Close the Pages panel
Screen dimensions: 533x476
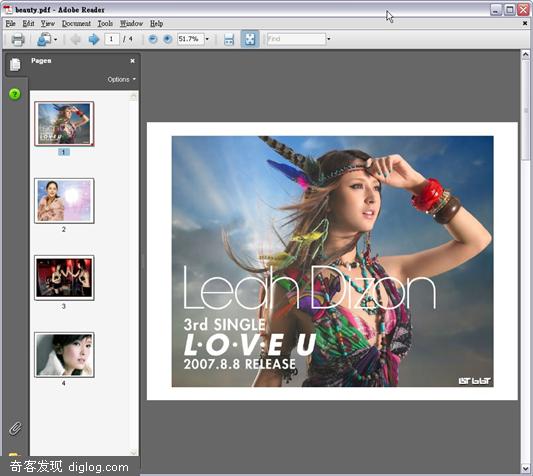[x=133, y=61]
